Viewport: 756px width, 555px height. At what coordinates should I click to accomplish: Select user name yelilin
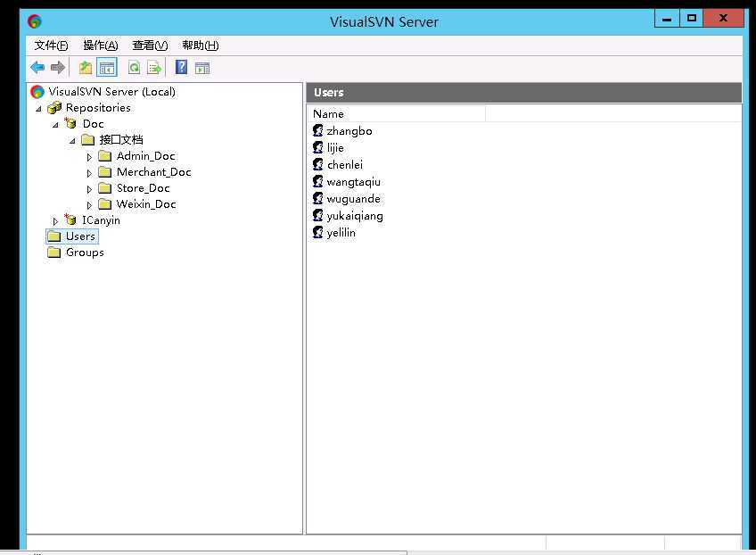point(341,233)
